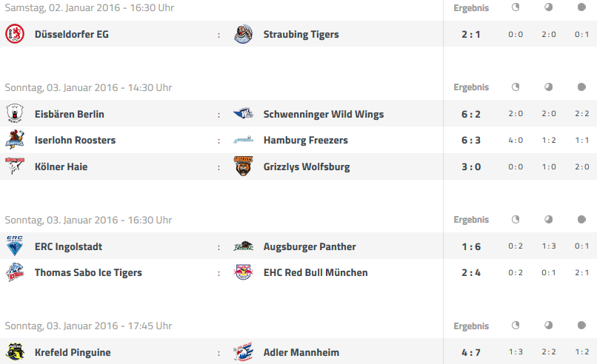Click the final-period full circle icon at 17:45 header
This screenshot has height=364, width=597.
click(x=581, y=326)
